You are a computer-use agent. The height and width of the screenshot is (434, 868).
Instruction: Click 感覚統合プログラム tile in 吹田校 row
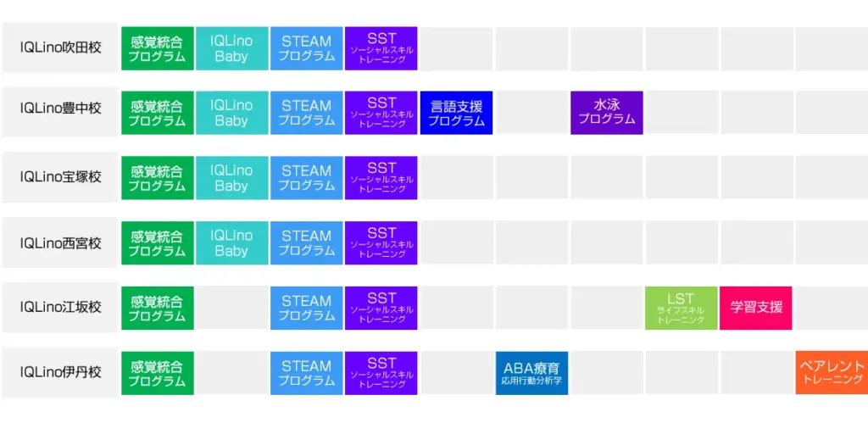[x=157, y=48]
